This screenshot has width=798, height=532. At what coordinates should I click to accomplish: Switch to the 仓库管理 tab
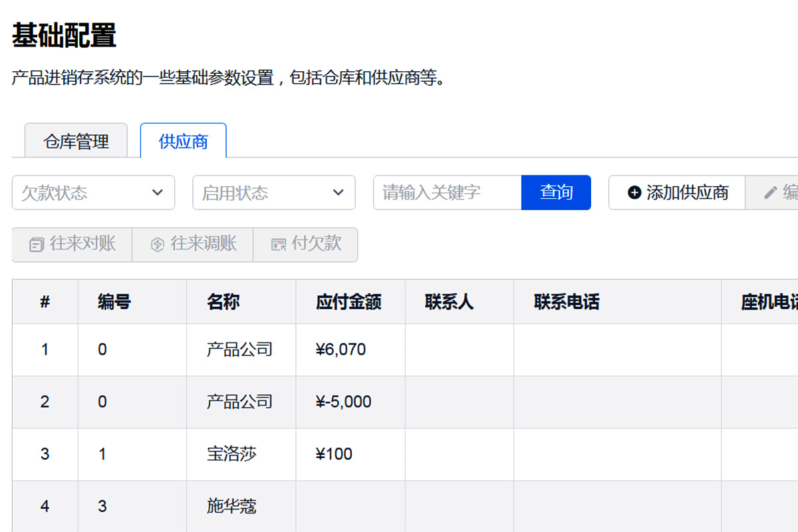coord(75,140)
